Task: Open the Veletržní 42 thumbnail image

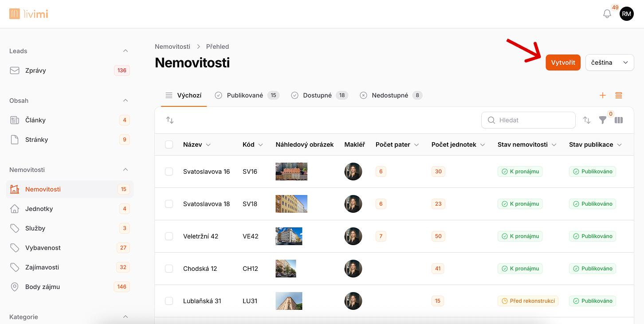Action: pyautogui.click(x=289, y=236)
